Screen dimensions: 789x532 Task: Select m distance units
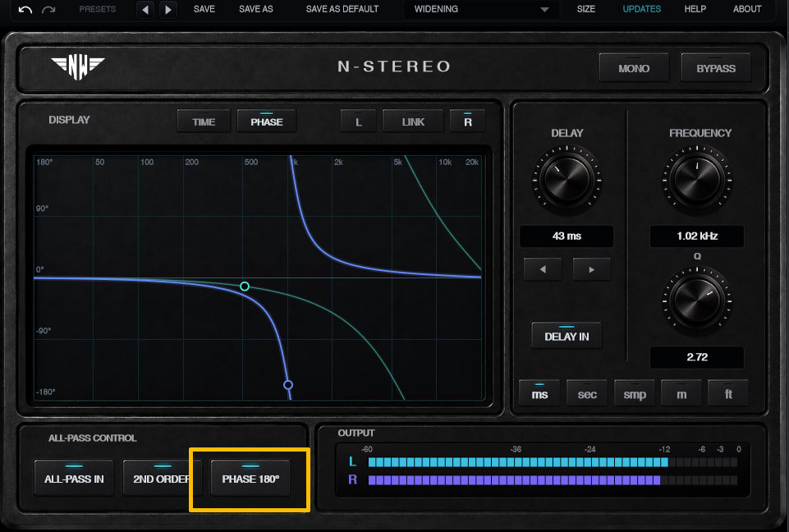(x=681, y=393)
